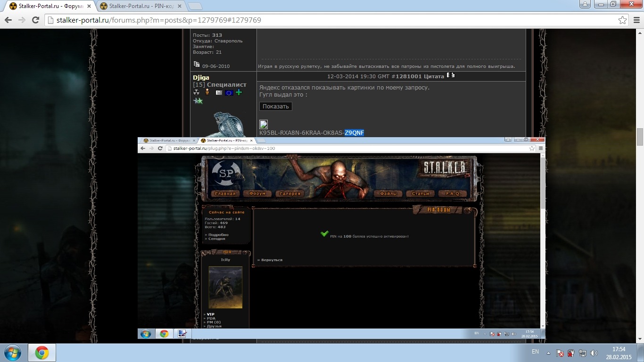Image resolution: width=644 pixels, height=362 pixels.
Task: Click Главная in the inner screenshot menu
Action: click(x=225, y=194)
